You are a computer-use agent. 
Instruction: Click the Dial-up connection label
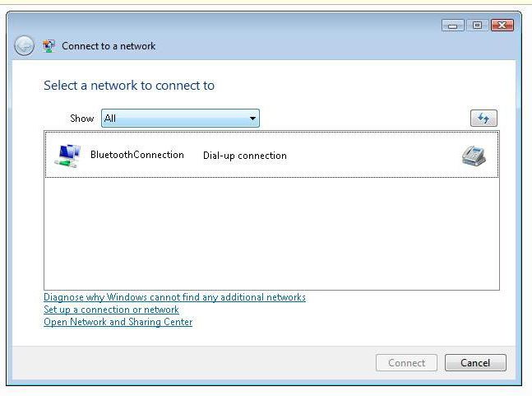click(x=245, y=156)
